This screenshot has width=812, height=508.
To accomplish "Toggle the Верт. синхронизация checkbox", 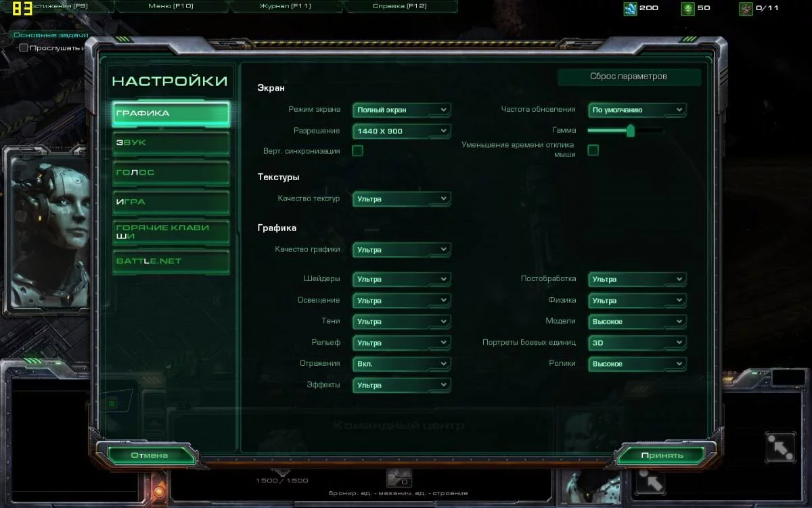I will coord(357,150).
